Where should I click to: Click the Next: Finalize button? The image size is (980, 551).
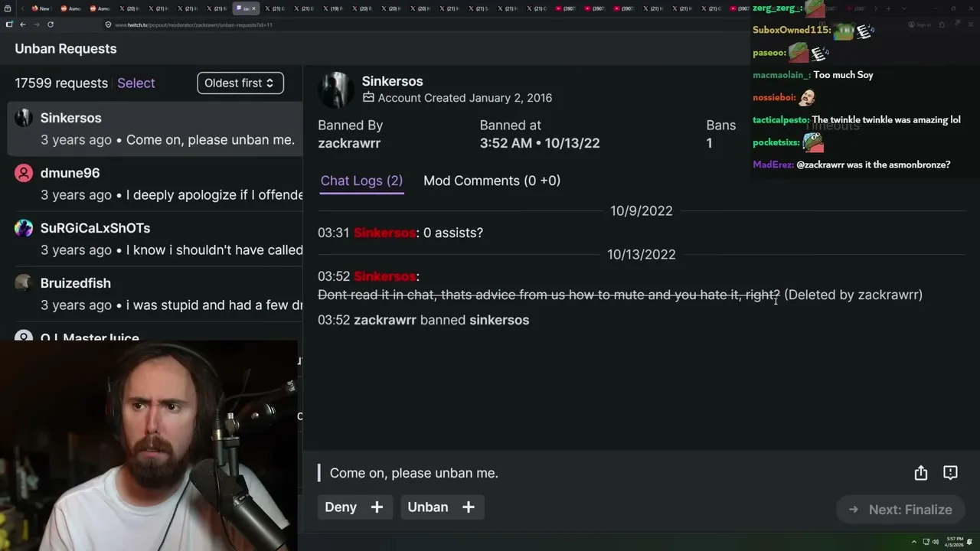pos(900,510)
